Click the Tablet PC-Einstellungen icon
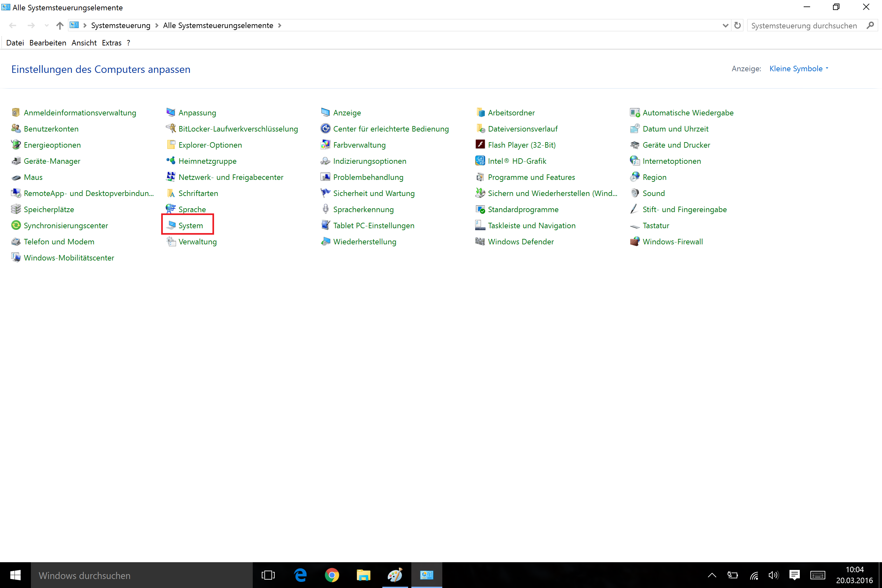This screenshot has height=588, width=882. [x=326, y=225]
